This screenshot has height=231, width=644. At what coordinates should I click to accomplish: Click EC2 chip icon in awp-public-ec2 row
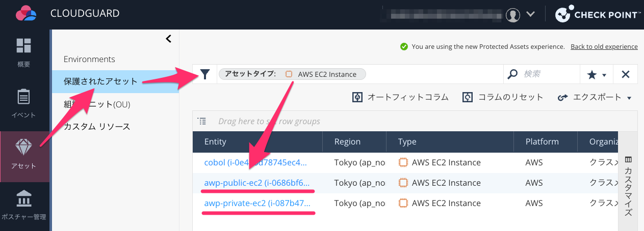403,183
